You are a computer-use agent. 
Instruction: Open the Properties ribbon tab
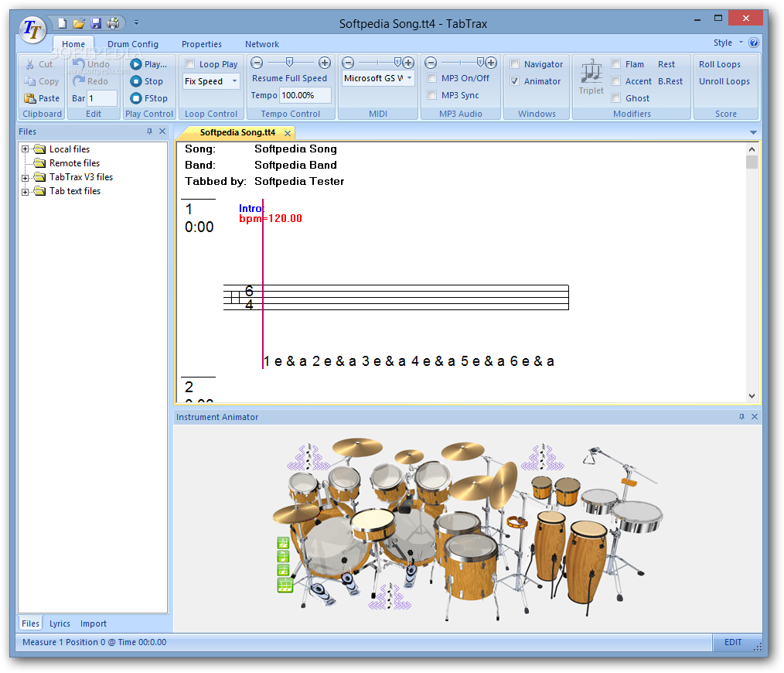coord(202,44)
